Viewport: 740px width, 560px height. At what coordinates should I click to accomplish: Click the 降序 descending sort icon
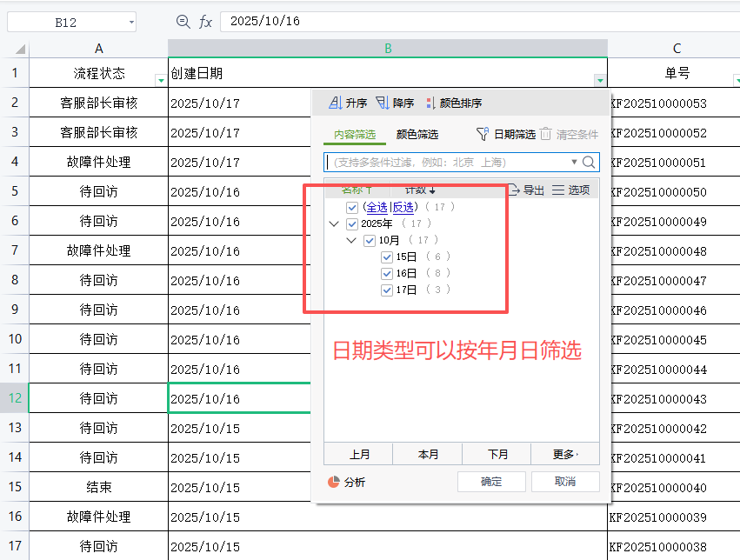383,103
